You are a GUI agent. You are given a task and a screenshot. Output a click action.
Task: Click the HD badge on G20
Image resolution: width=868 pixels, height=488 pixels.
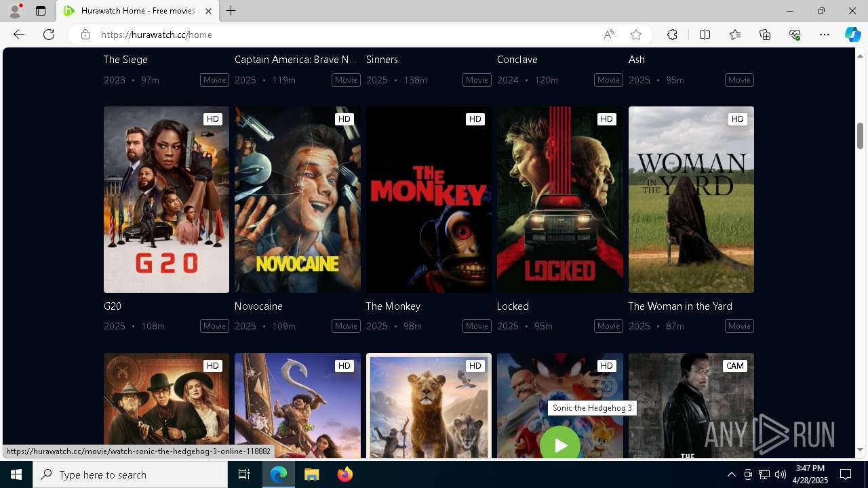tap(213, 119)
